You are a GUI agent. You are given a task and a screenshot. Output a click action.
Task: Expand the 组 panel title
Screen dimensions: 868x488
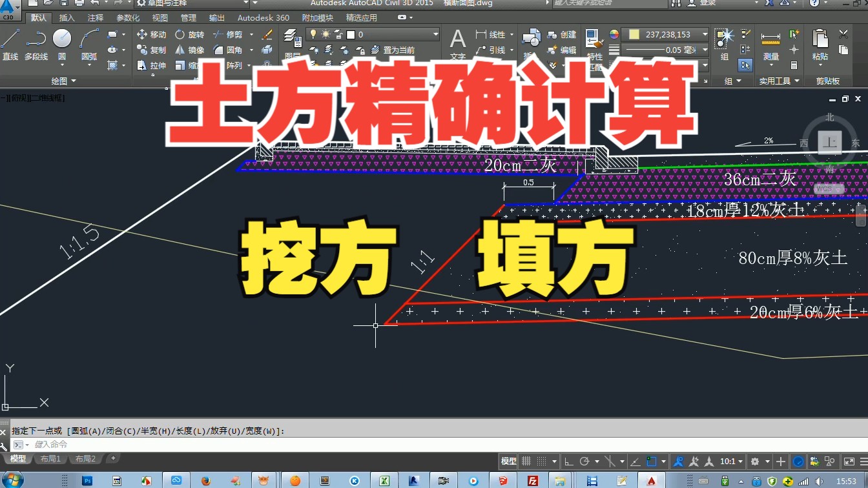[732, 81]
